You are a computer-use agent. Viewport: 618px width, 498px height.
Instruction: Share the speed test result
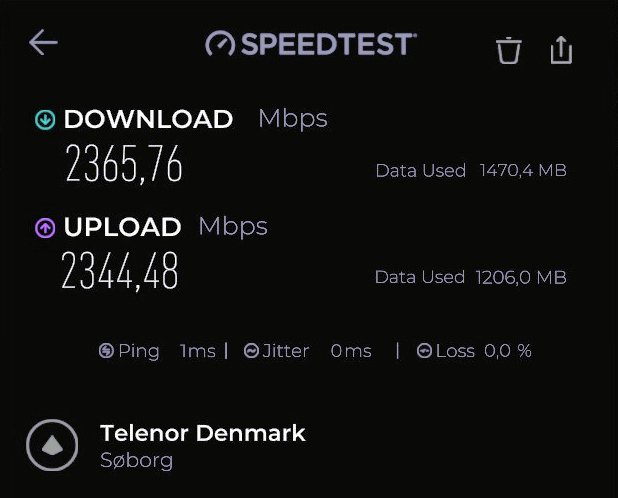click(x=561, y=49)
